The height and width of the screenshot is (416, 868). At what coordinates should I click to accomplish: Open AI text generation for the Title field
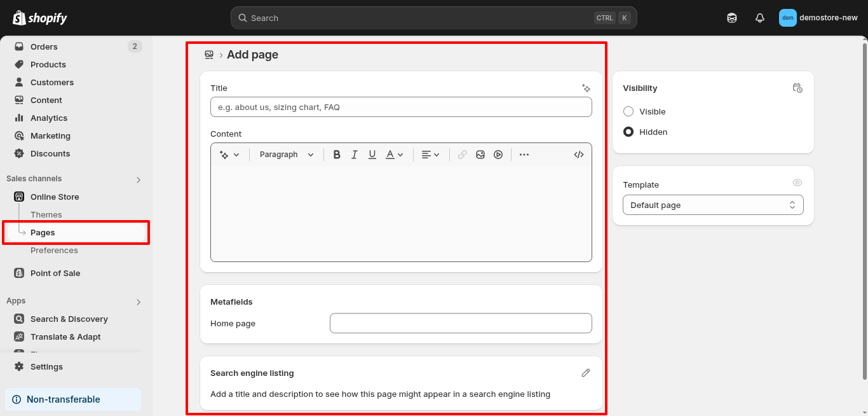tap(586, 88)
